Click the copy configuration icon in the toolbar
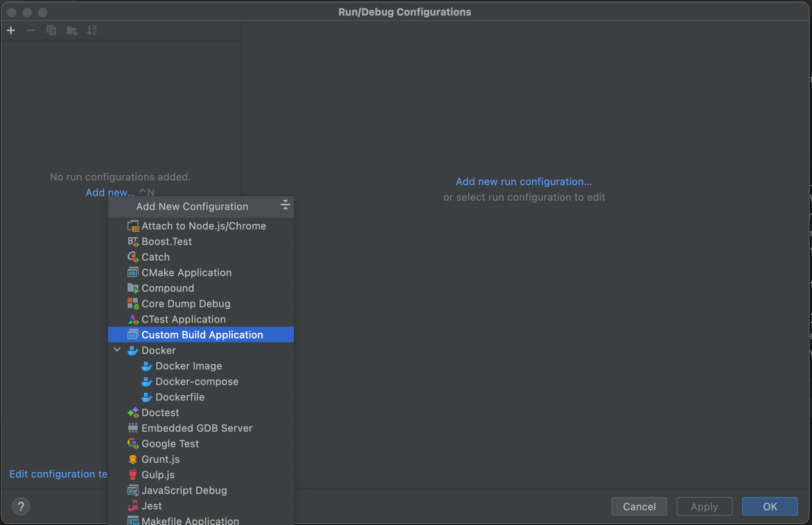Screen dimensions: 812x525 (x=51, y=30)
